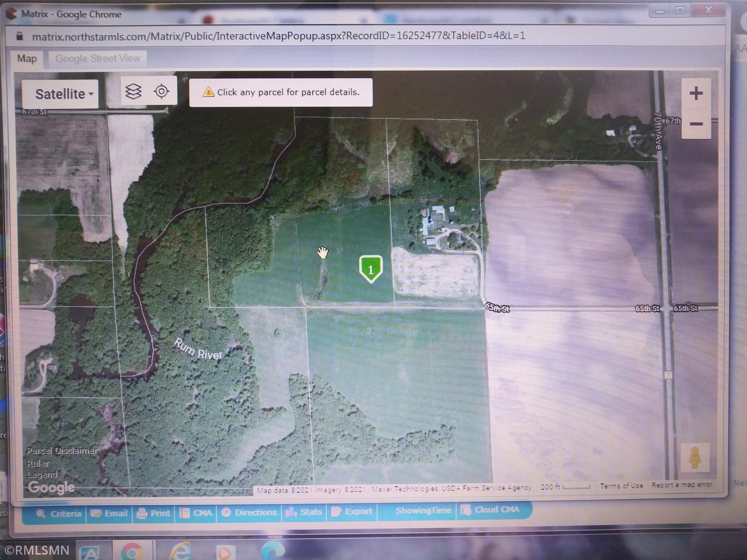747x560 pixels.
Task: Switch to the Google Street View tab
Action: 97,59
